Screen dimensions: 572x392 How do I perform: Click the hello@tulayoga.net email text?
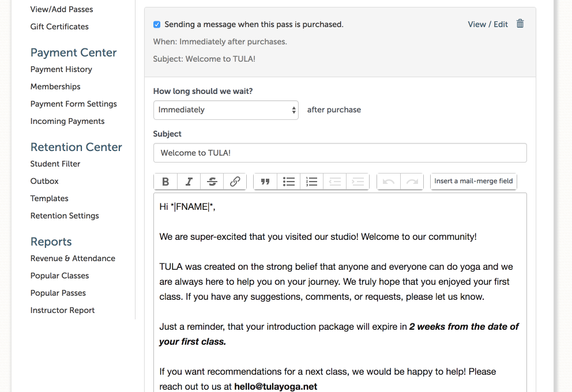[276, 387]
